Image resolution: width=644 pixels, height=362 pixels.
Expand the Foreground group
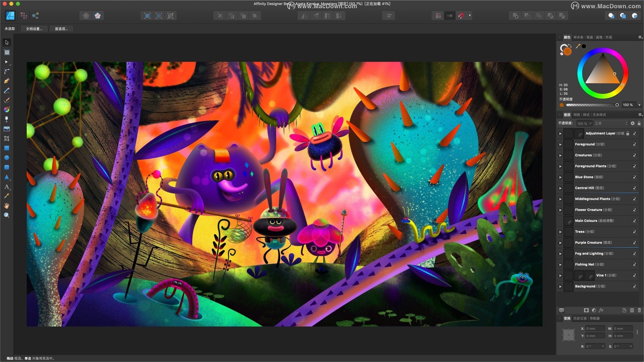(560, 144)
